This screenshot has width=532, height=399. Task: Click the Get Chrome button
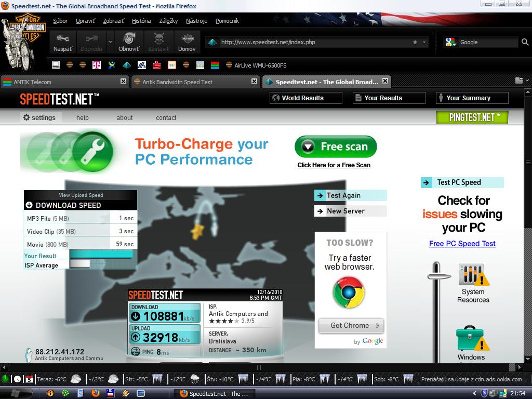click(x=351, y=325)
